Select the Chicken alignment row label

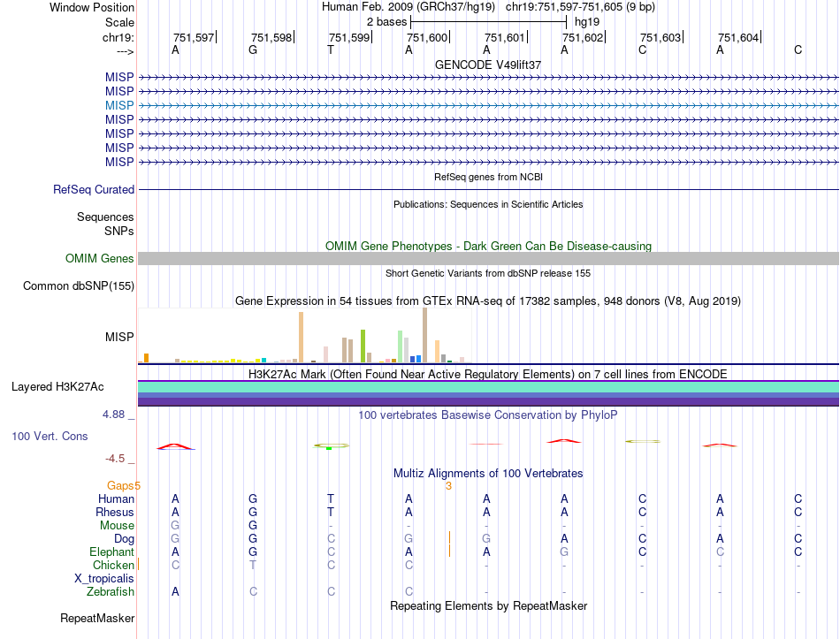113,565
